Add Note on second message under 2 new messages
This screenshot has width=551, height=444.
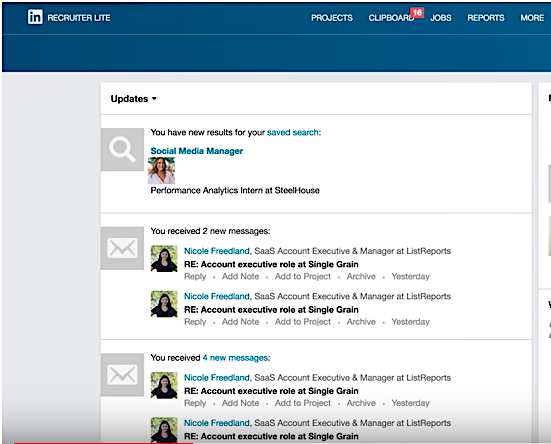pyautogui.click(x=240, y=322)
